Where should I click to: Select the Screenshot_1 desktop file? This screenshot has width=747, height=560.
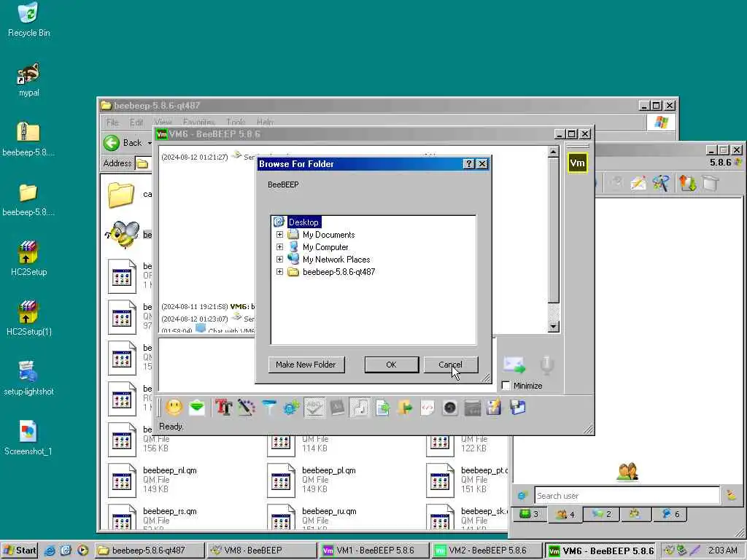tap(28, 438)
